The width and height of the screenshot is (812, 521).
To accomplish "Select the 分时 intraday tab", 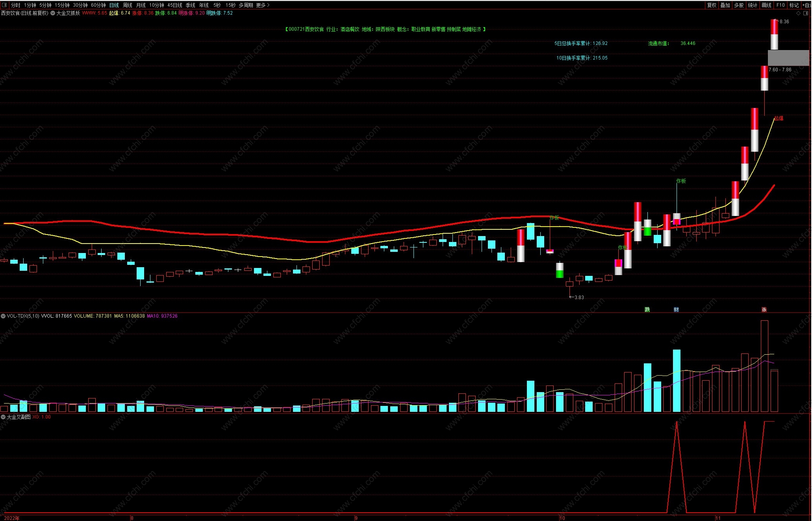I will click(15, 5).
